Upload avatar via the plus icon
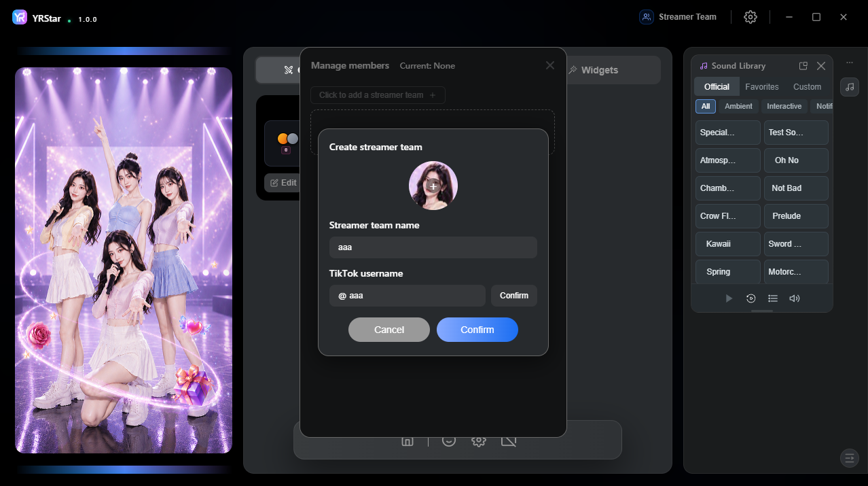Screen dimensions: 868x486 point(433,186)
